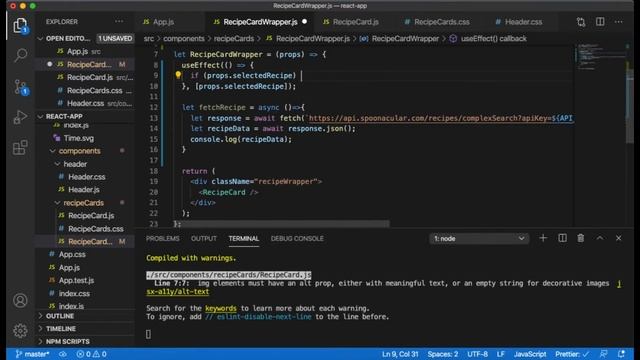This screenshot has width=640, height=360.
Task: Click 'Spaces: 2' indentation setting
Action: [442, 354]
